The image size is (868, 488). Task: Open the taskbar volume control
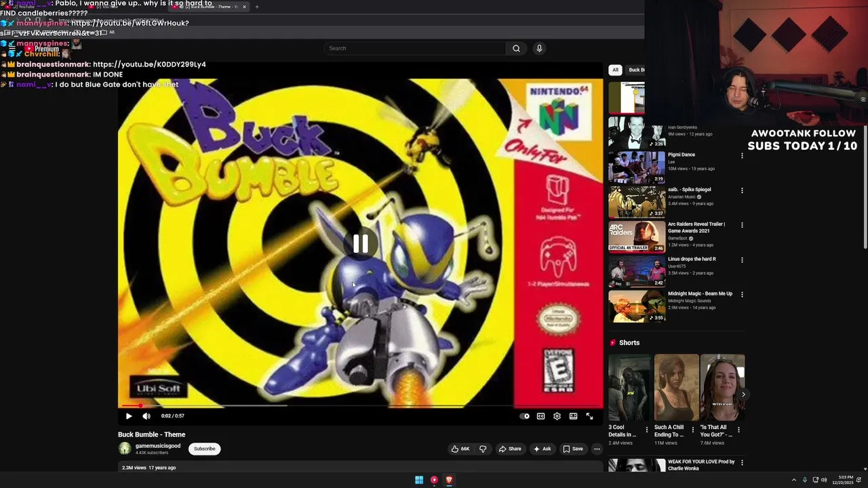(824, 480)
